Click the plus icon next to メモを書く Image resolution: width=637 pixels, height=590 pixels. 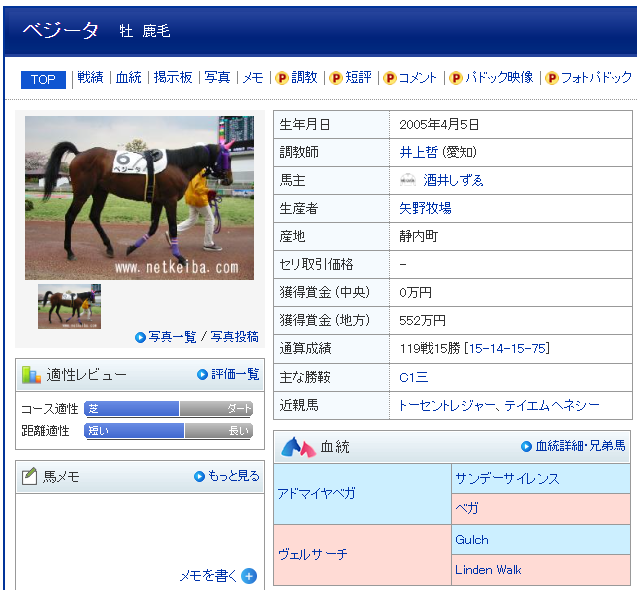point(249,576)
